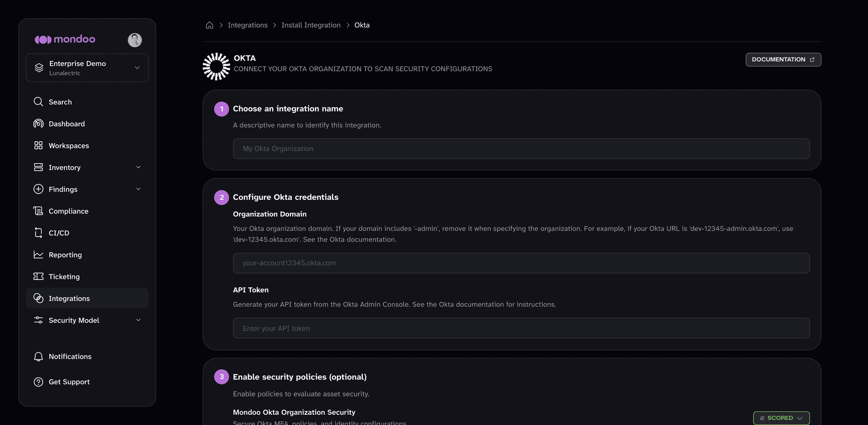The width and height of the screenshot is (868, 425).
Task: Open the Enterprise Demo space switcher
Action: coord(87,68)
